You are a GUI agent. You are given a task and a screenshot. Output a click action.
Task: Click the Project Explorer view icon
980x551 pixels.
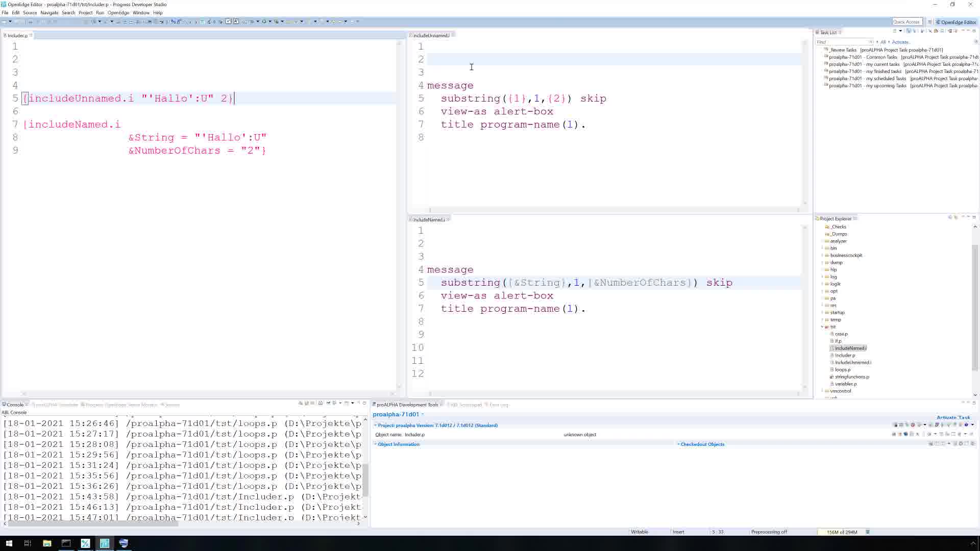817,218
